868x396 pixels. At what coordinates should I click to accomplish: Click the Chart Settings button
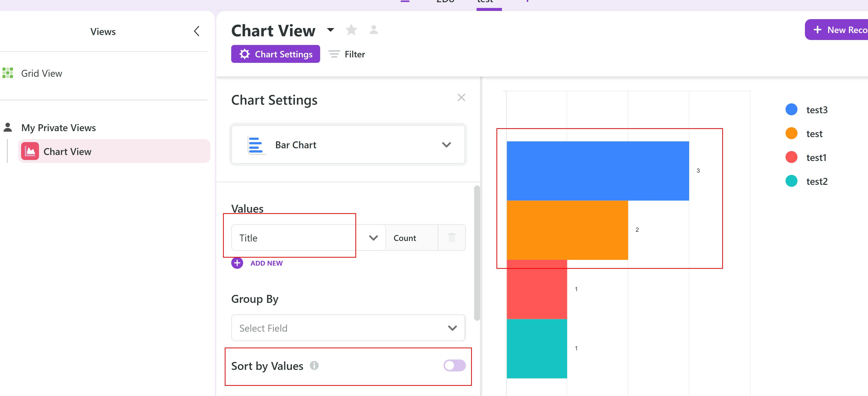point(275,54)
